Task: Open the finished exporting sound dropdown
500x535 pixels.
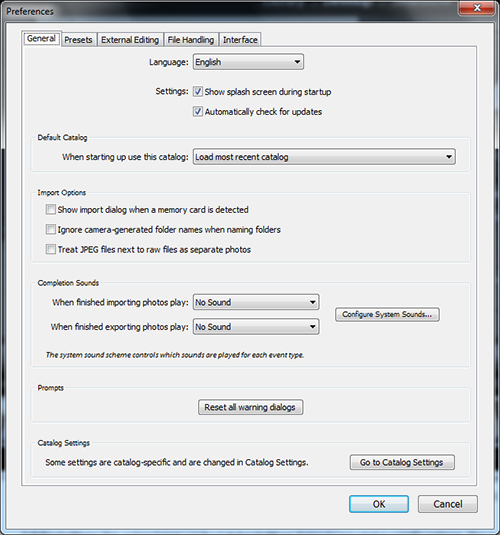Action: click(x=256, y=327)
